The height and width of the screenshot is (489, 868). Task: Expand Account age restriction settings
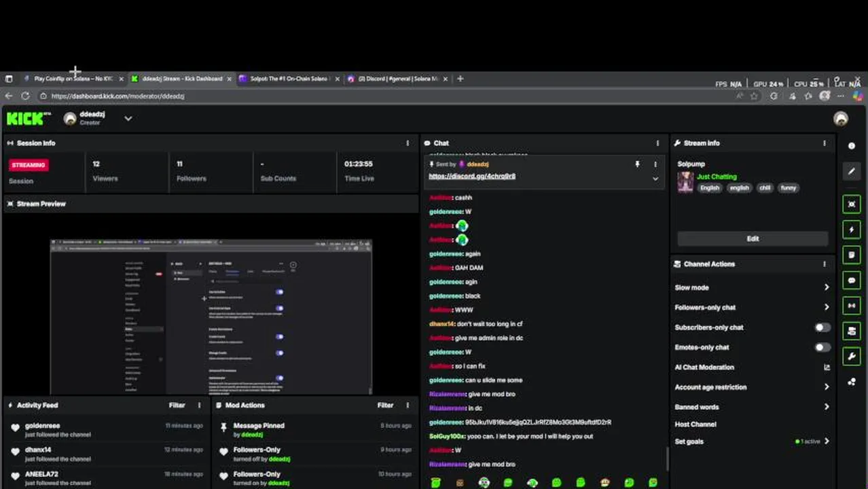pos(827,387)
